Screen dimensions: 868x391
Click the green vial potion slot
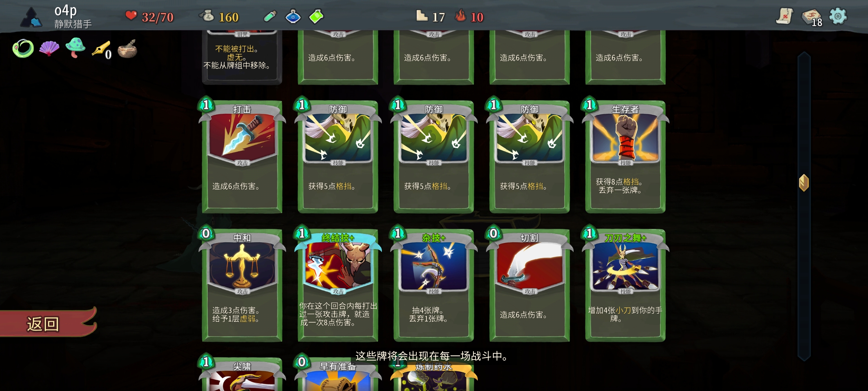270,16
